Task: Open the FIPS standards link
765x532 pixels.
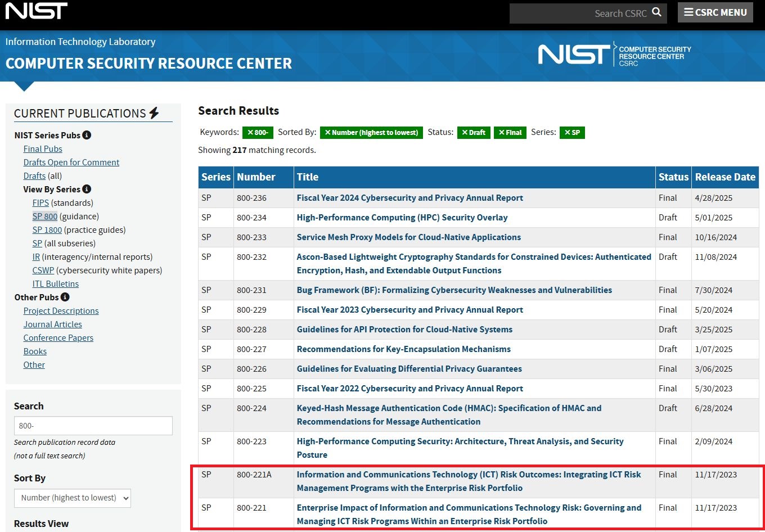Action: 40,202
